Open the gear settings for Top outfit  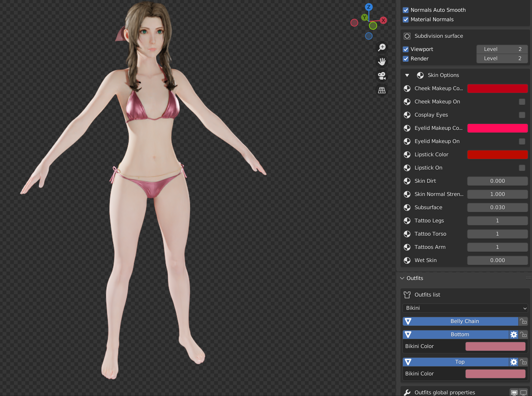click(514, 362)
